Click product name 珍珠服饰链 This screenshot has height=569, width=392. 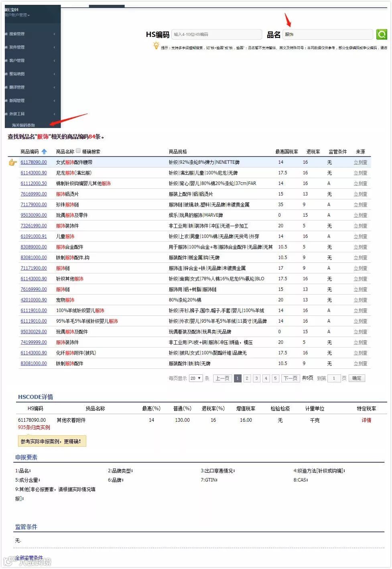click(x=67, y=205)
